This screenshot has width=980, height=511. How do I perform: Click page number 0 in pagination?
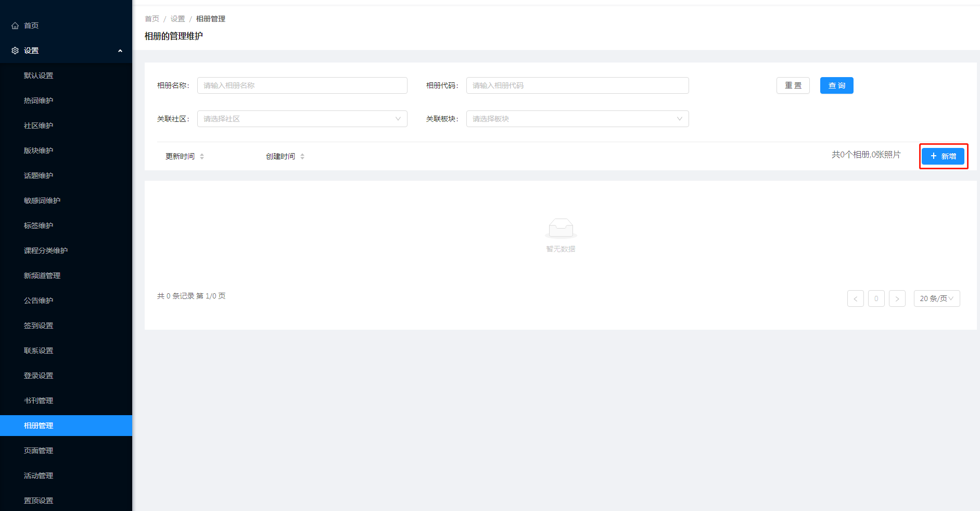(x=876, y=298)
